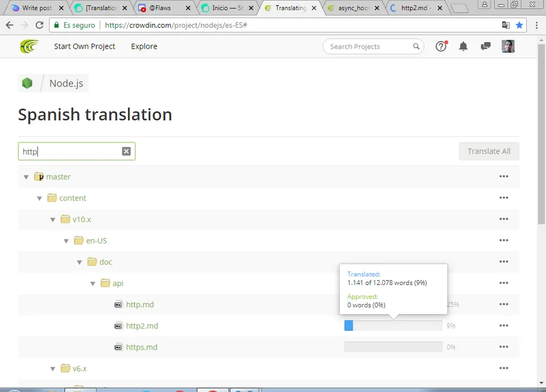Open the user profile avatar

point(508,46)
